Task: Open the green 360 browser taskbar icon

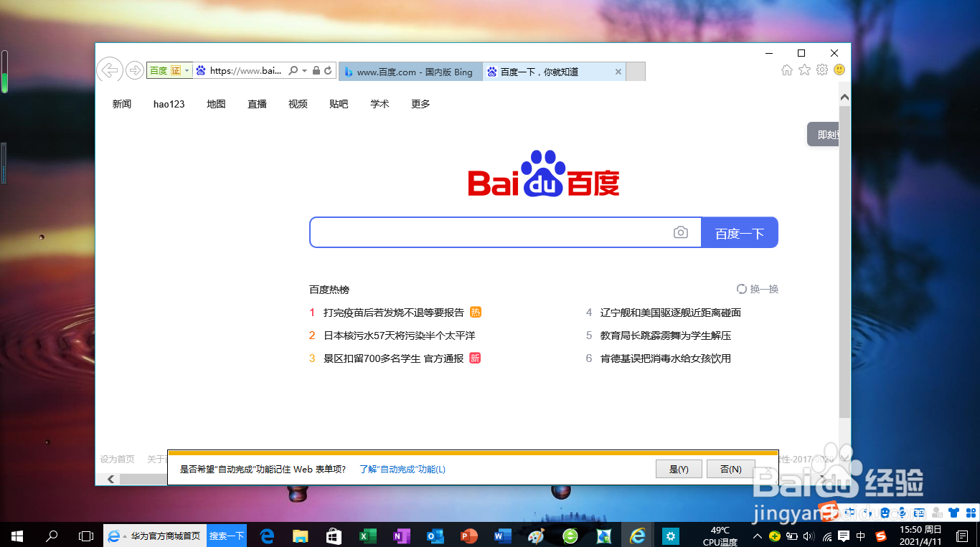Action: pos(570,536)
